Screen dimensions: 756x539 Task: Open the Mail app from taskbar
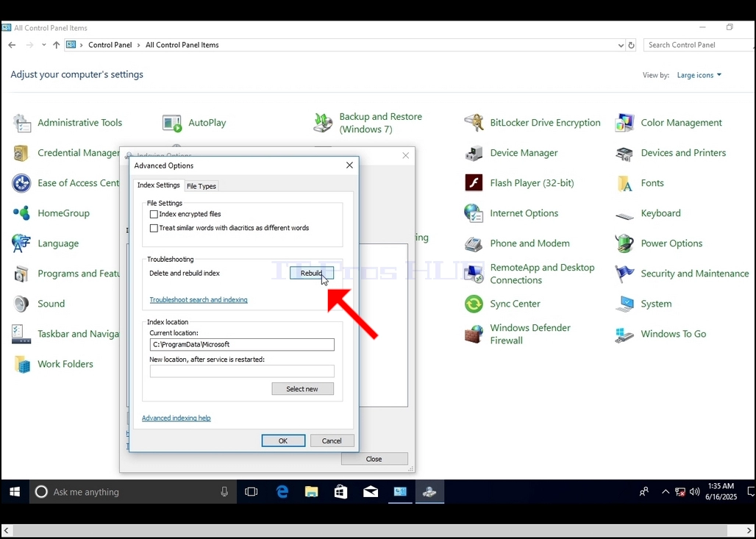click(x=371, y=492)
